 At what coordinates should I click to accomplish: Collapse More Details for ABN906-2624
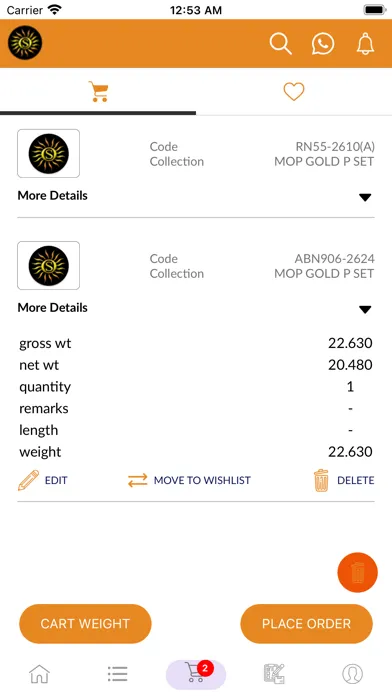(x=365, y=309)
